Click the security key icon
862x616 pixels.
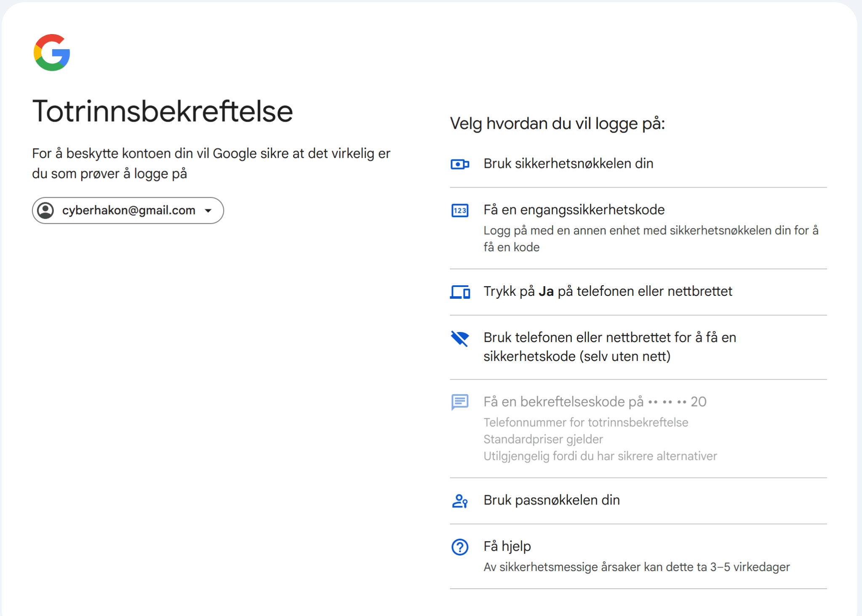459,164
